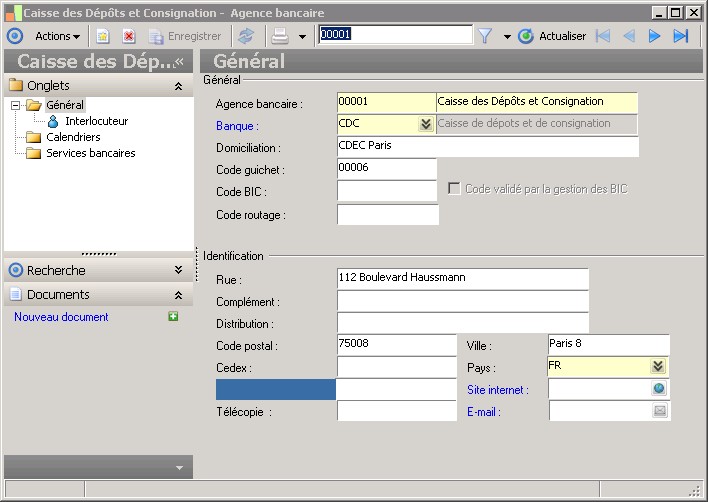Open the Services bancaires tab item
Viewport: 708px width, 502px height.
click(x=90, y=153)
